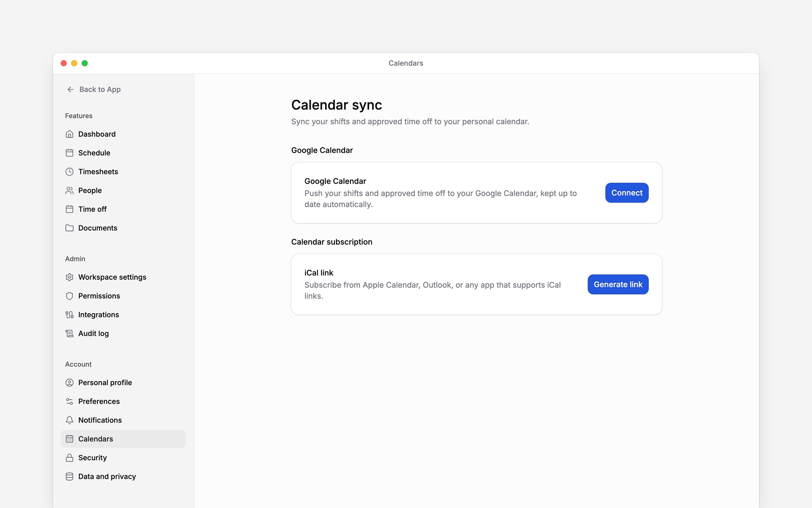Click the Documents folder icon

[x=70, y=228]
